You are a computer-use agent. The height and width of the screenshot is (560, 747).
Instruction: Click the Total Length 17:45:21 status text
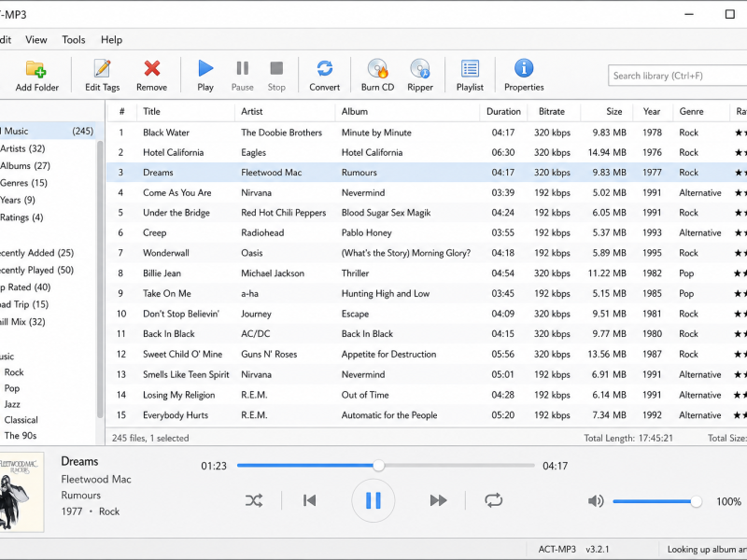(628, 438)
